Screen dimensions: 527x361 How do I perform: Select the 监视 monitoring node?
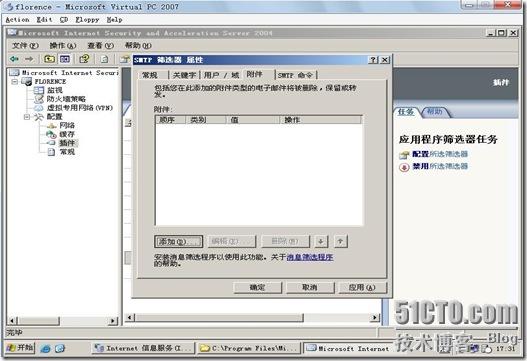(x=55, y=90)
